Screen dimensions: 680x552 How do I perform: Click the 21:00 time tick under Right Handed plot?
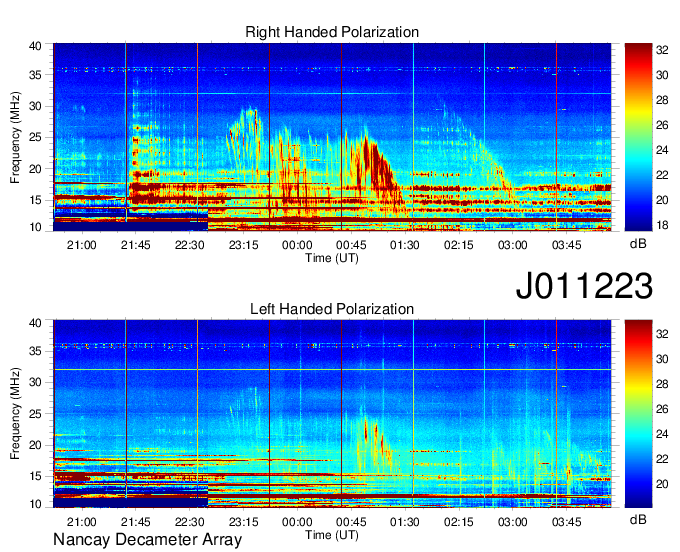pos(82,245)
